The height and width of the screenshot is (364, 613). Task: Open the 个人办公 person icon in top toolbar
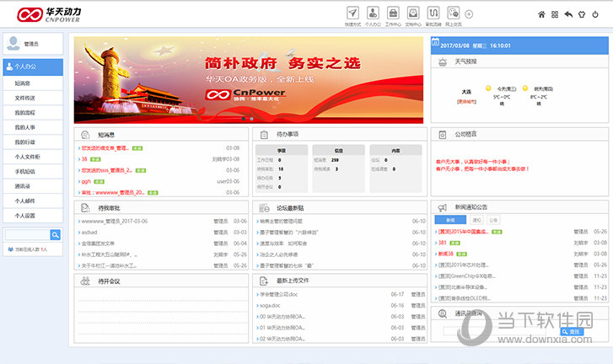click(373, 13)
